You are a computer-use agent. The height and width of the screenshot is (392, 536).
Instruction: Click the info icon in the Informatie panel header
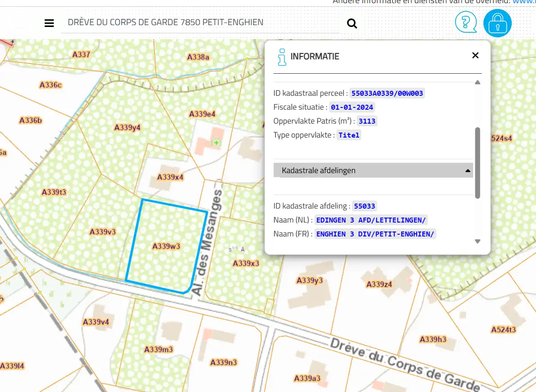pos(282,57)
